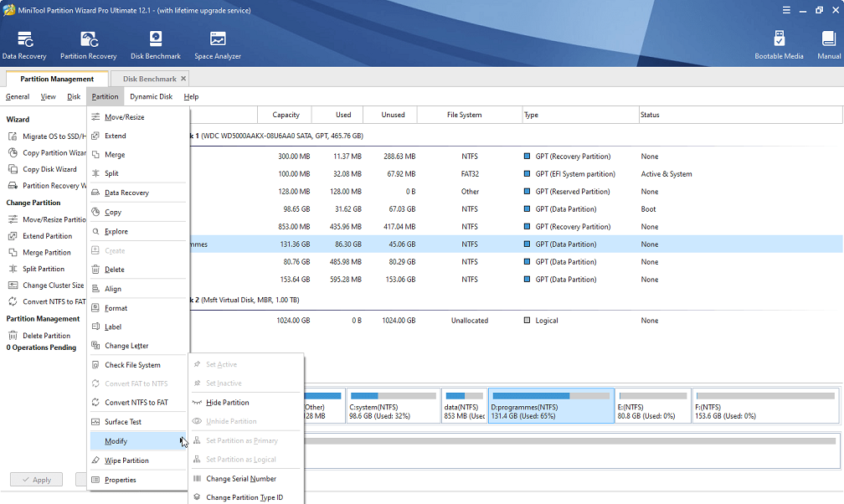Choose Align in the Partition menu

tap(138, 289)
